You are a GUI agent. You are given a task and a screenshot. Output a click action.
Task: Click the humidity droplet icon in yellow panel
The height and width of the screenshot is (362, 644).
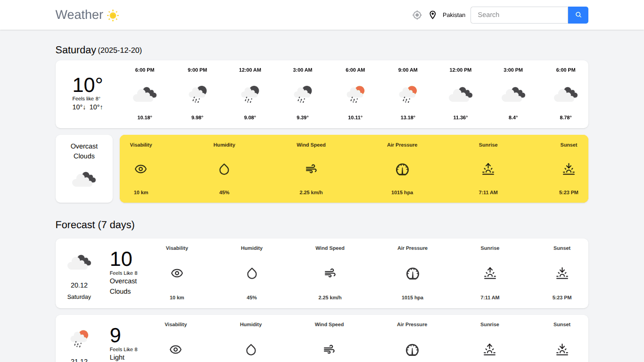224,169
